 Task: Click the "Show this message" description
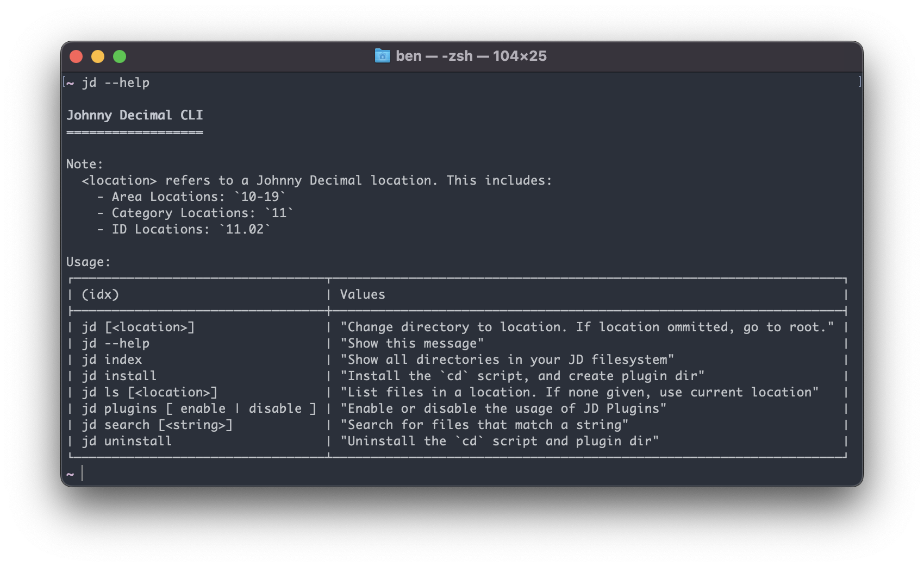[412, 343]
